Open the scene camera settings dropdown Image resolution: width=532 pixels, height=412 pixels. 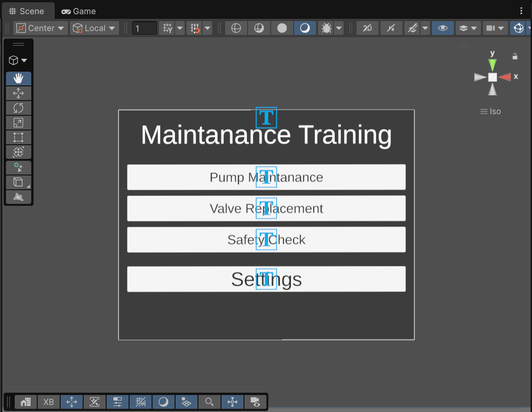[495, 28]
